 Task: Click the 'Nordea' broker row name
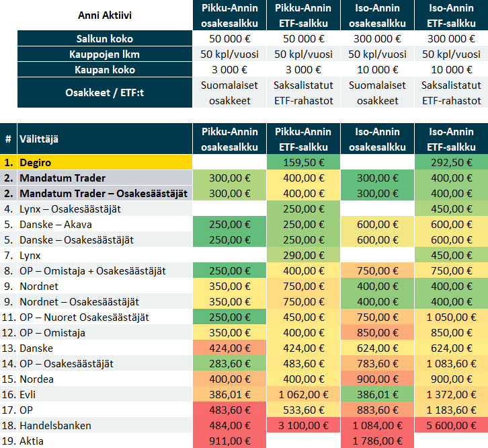point(105,379)
